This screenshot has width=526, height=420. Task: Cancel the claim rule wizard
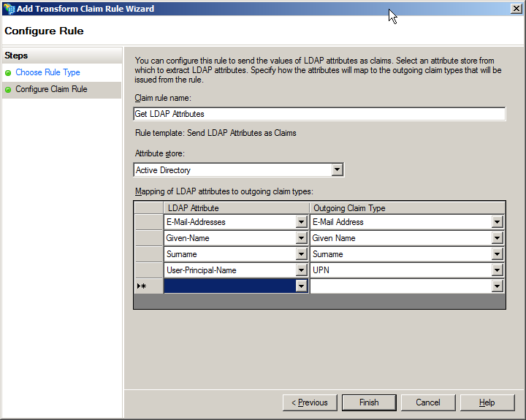(x=428, y=402)
